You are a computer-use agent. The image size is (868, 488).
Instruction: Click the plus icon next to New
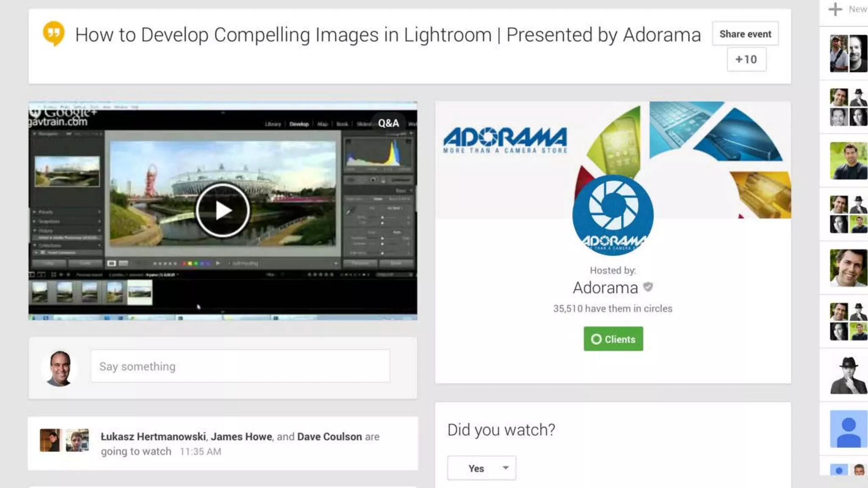coord(835,9)
